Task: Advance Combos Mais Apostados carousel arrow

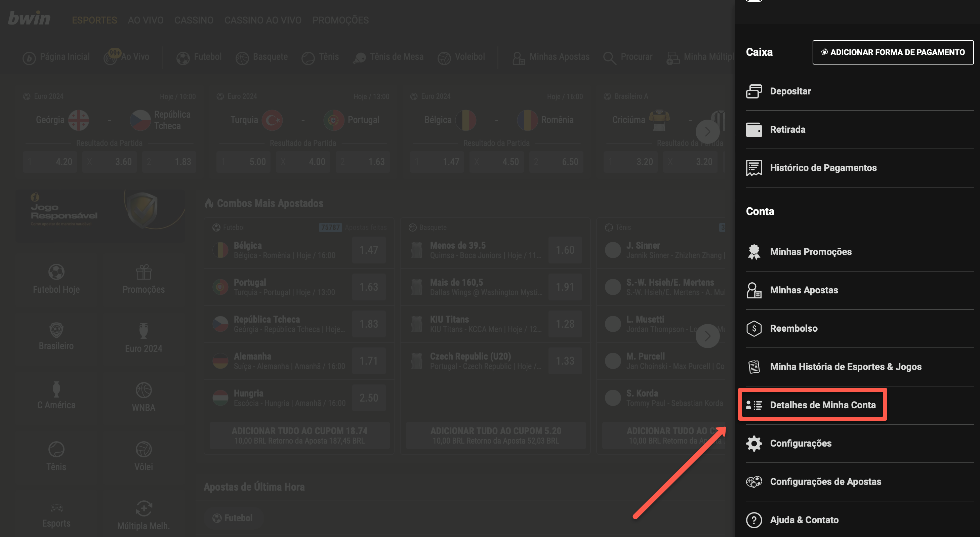Action: point(707,336)
